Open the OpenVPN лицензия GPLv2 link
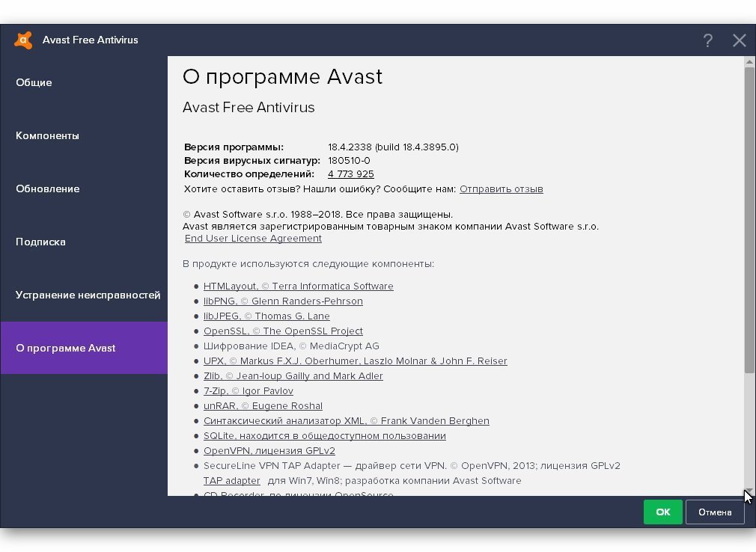Image resolution: width=756 pixels, height=552 pixels. (x=269, y=450)
